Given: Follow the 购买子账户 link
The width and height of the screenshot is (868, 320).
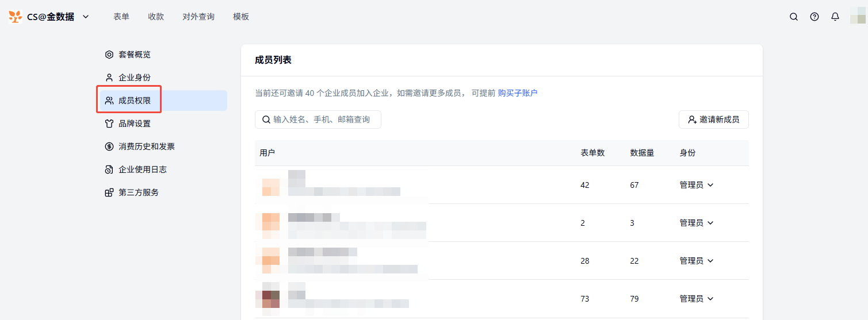Looking at the screenshot, I should 517,93.
